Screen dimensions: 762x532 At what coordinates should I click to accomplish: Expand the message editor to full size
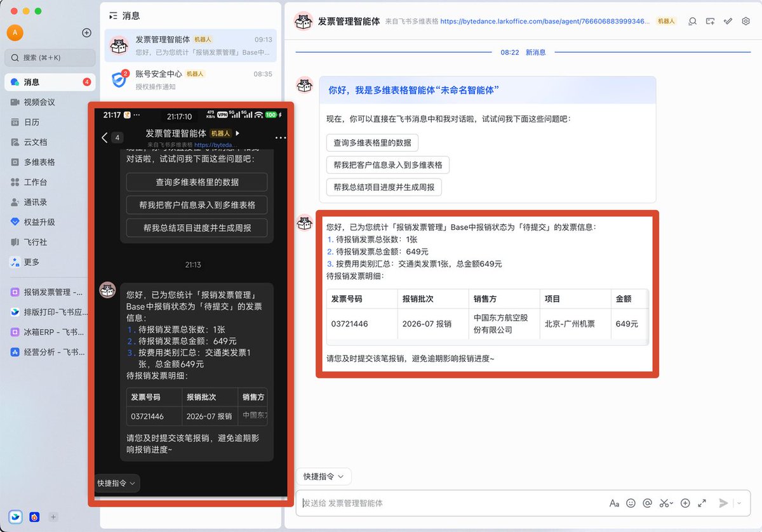pyautogui.click(x=702, y=503)
